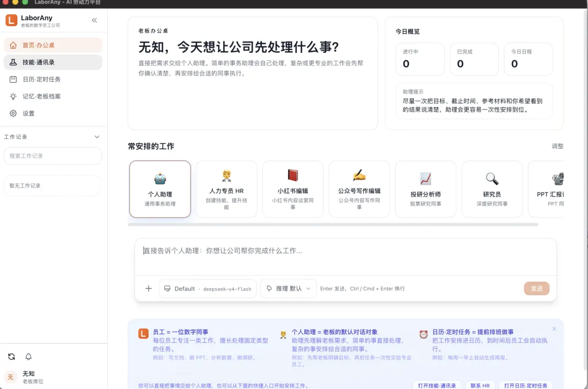Focus the 搜索工作记录 search field

(x=53, y=156)
